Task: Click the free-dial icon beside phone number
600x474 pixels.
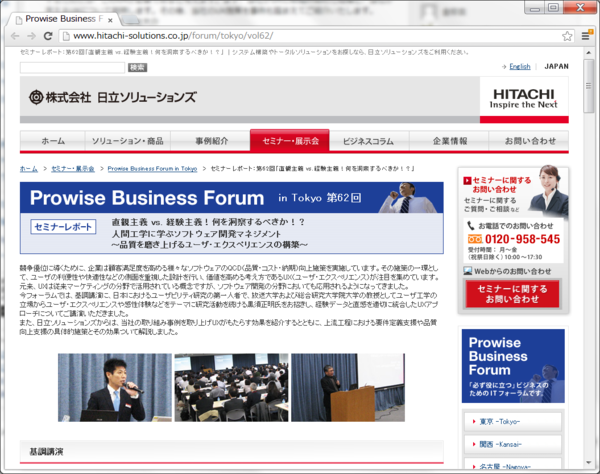Action: (x=475, y=239)
